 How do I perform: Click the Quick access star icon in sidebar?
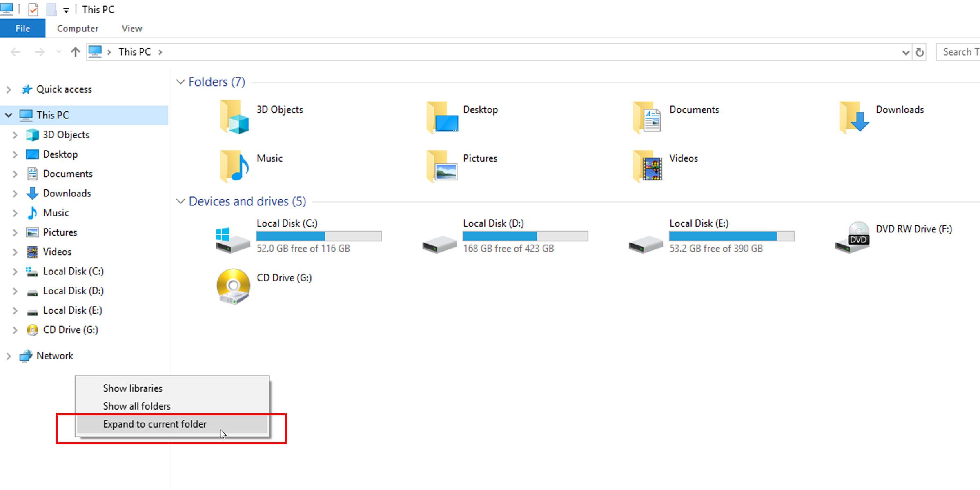[x=27, y=89]
